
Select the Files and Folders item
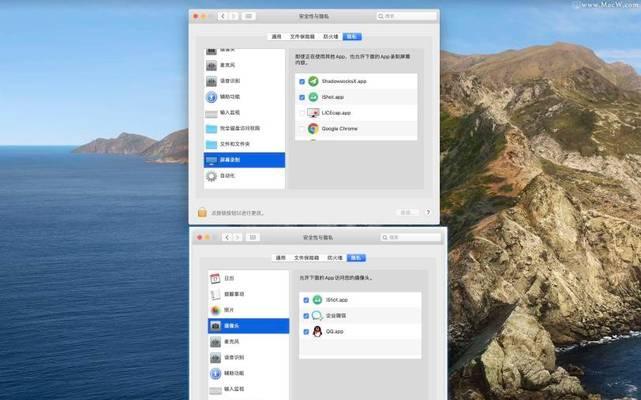244,144
